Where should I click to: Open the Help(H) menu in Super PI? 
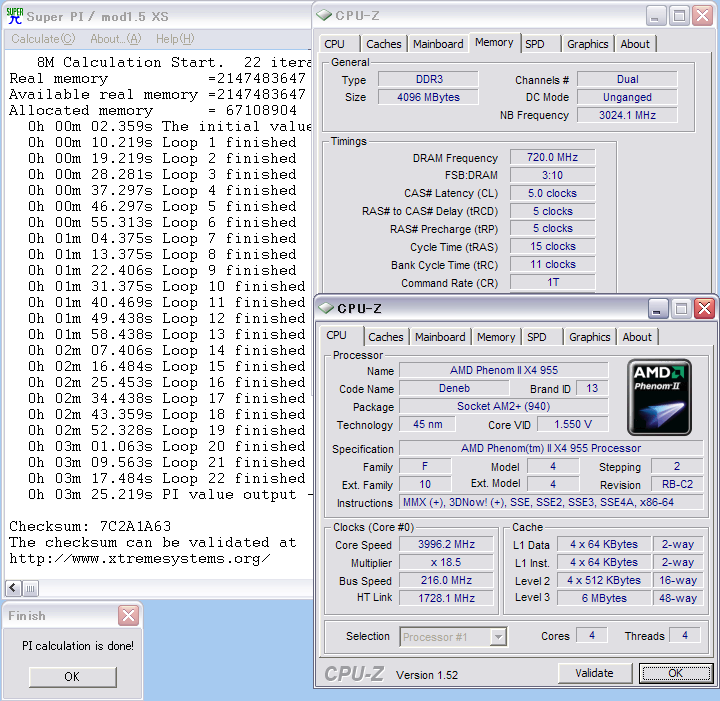pyautogui.click(x=175, y=39)
